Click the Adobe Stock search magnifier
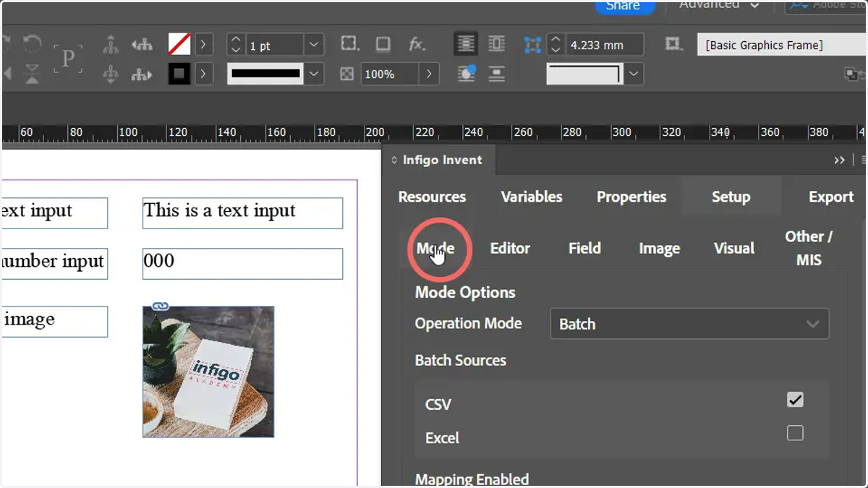868x488 pixels. (x=798, y=5)
